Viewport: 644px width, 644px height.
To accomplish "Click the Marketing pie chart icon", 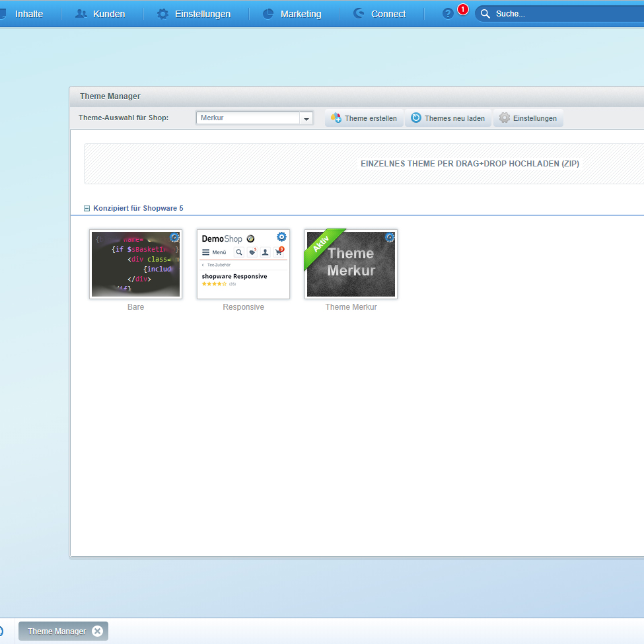I will [268, 14].
